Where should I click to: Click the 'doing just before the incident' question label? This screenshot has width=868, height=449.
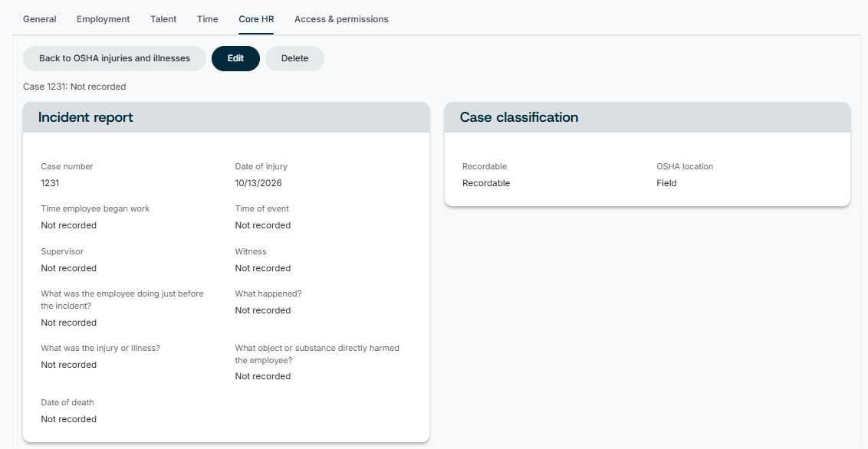(x=123, y=300)
